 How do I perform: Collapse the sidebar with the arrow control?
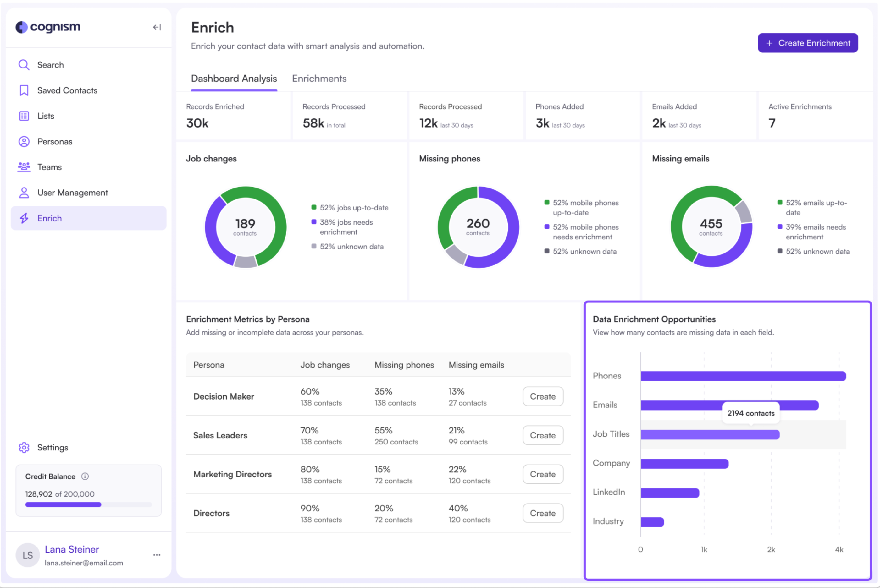[x=157, y=27]
